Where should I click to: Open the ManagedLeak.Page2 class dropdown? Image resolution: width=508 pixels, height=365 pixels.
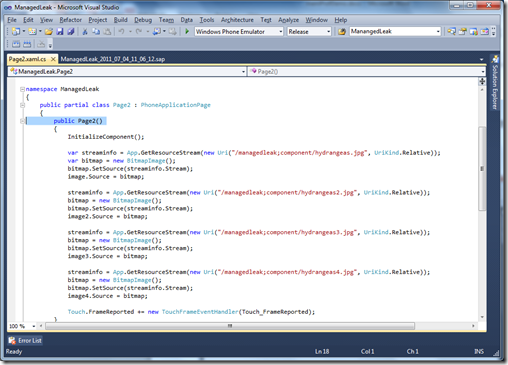(x=127, y=71)
